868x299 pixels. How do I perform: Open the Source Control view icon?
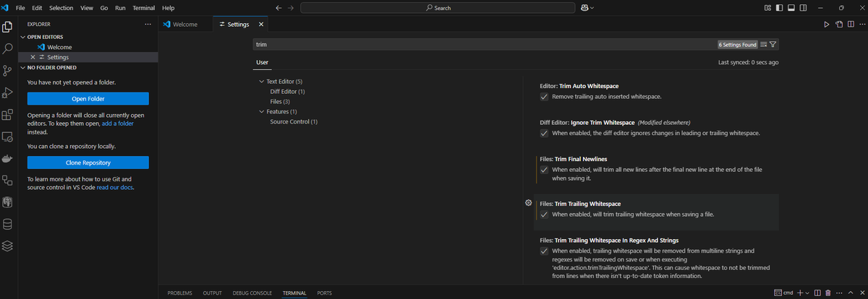[x=8, y=70]
